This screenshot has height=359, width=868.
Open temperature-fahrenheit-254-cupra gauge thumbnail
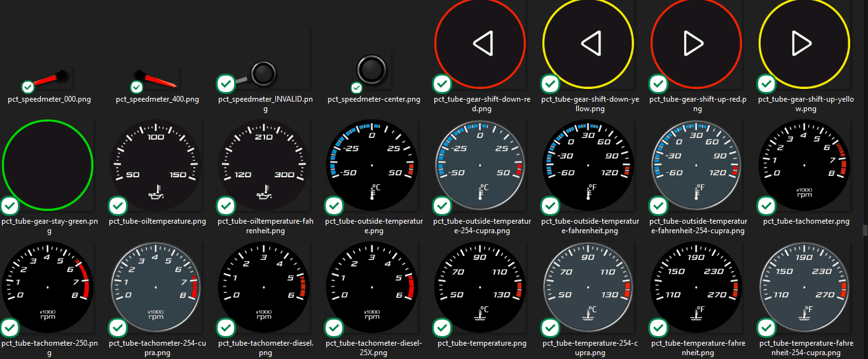(x=804, y=287)
